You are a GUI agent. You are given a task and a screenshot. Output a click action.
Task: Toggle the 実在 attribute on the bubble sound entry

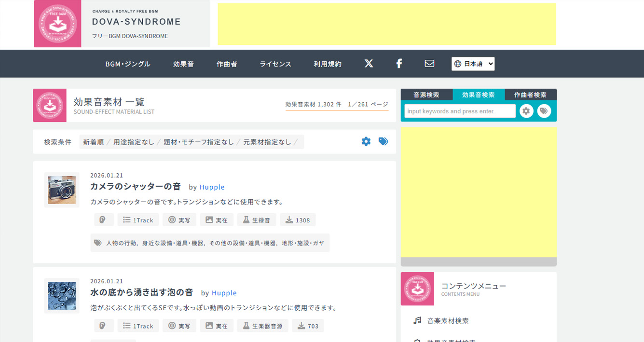pyautogui.click(x=217, y=326)
